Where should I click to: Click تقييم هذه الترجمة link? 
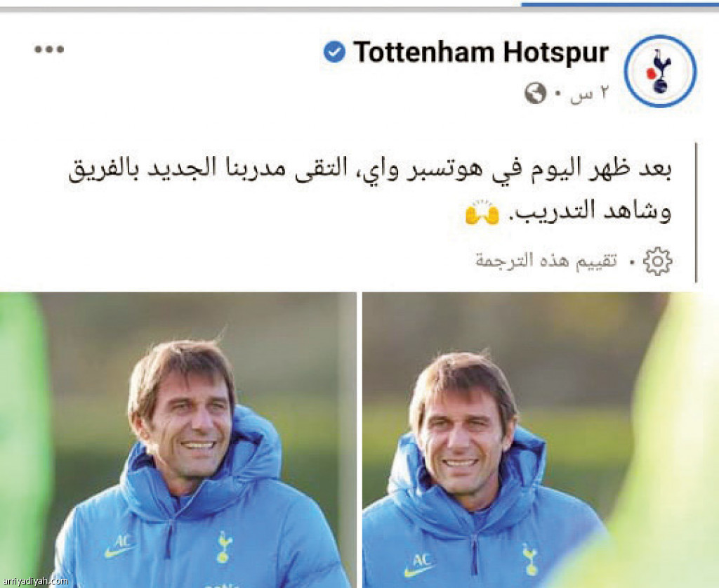[546, 261]
